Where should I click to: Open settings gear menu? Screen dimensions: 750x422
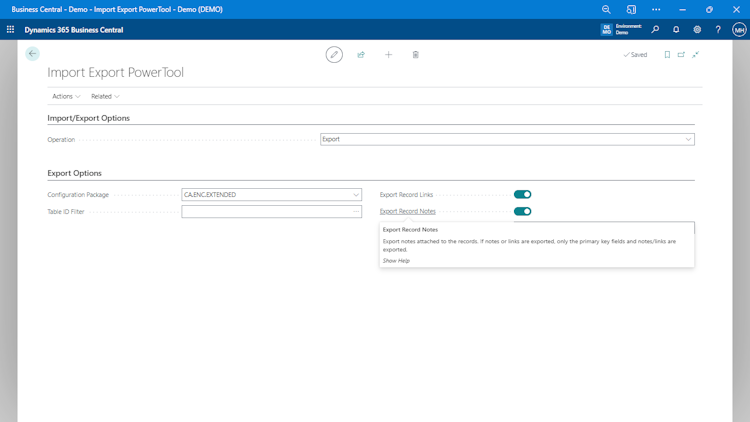tap(697, 30)
